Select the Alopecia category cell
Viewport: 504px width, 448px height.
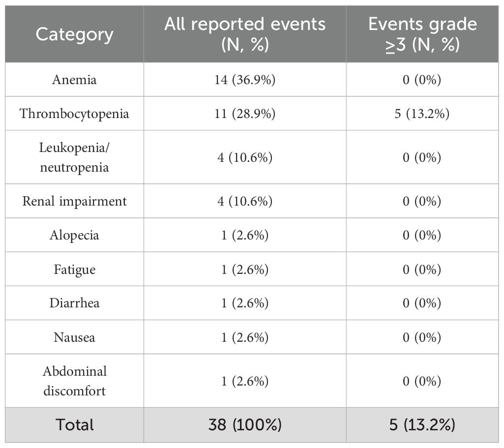74,235
